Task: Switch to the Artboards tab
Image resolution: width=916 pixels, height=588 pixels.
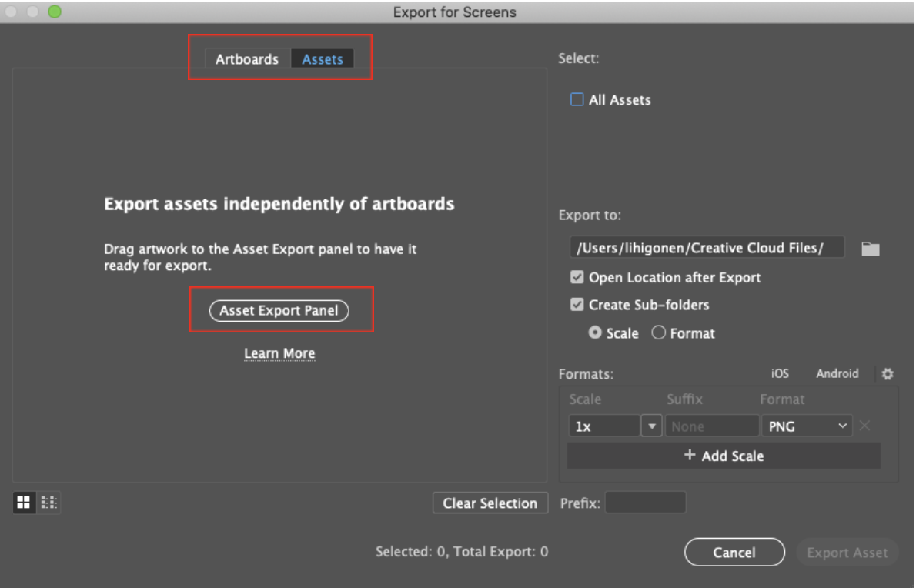Action: [x=247, y=59]
